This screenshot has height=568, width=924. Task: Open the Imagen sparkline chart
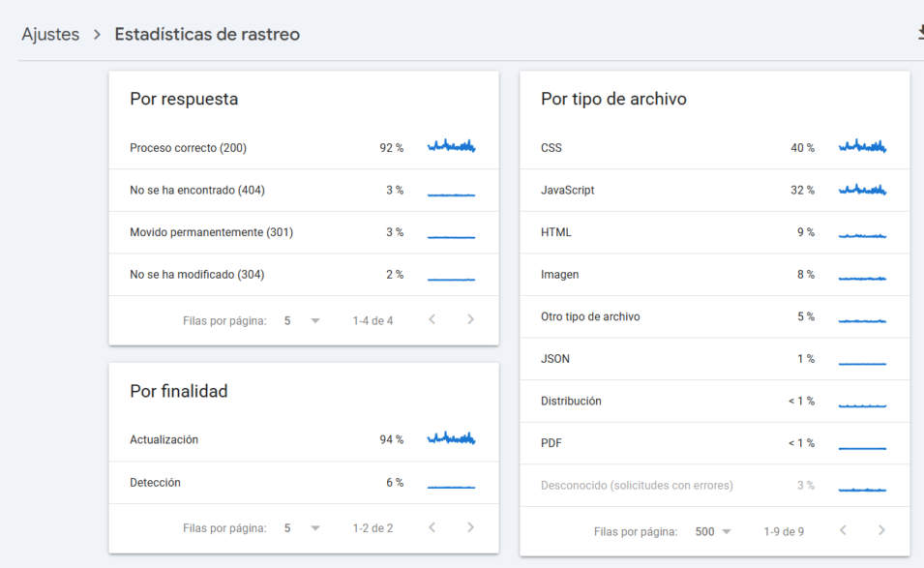pos(865,274)
